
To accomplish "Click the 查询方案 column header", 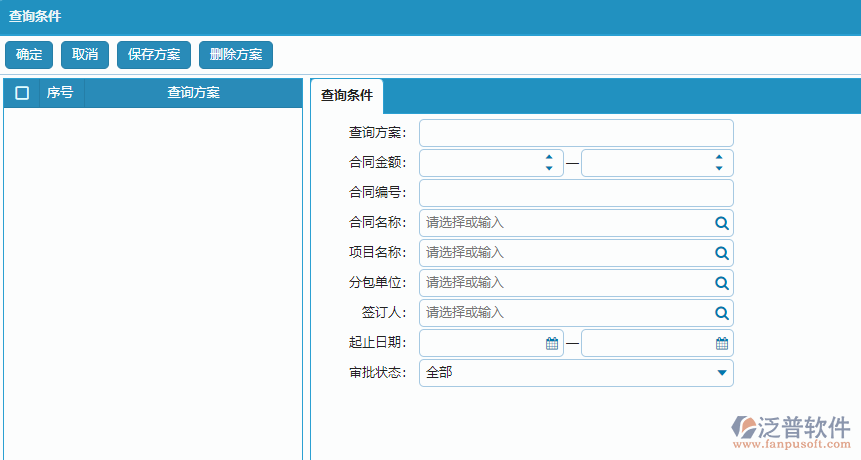I will [193, 93].
